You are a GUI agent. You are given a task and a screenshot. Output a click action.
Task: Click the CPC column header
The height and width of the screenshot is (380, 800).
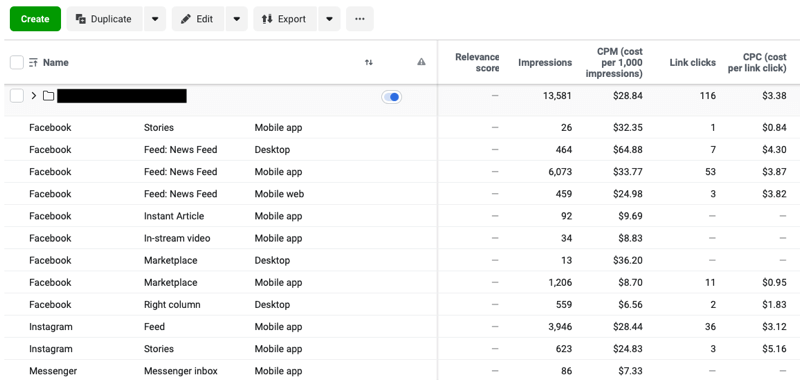click(x=757, y=62)
